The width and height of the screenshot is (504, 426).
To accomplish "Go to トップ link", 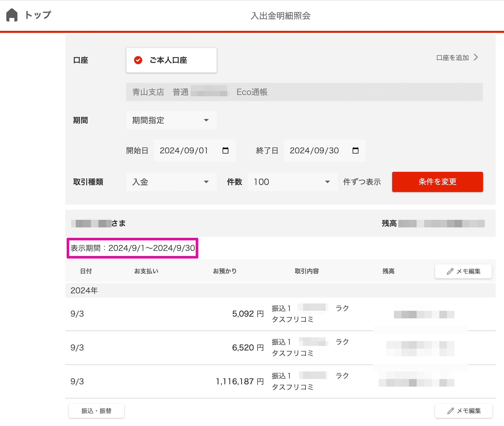I will tap(38, 15).
